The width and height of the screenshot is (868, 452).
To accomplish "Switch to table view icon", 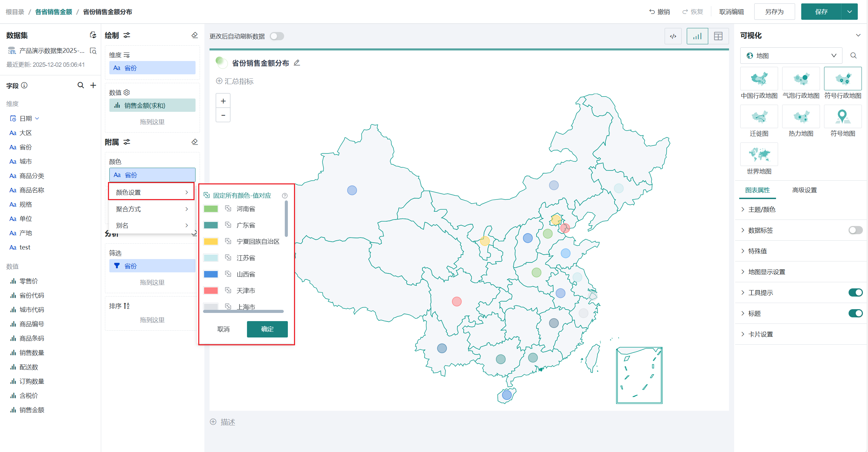I will pyautogui.click(x=718, y=36).
